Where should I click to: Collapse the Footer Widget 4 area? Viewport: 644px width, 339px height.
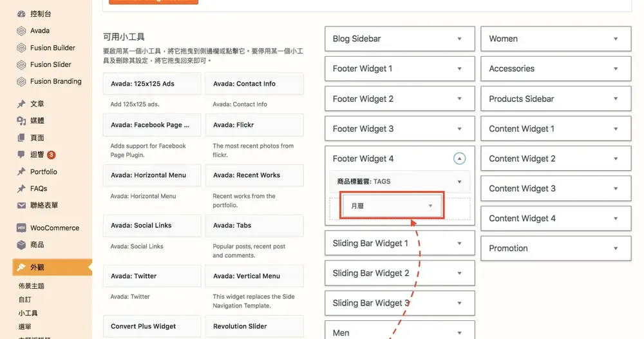pos(459,158)
